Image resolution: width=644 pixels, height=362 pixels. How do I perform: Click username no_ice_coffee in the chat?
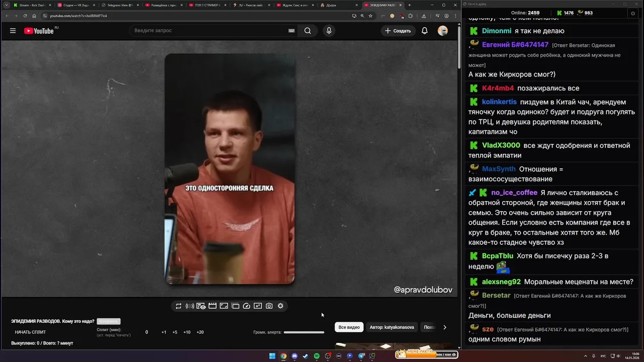click(514, 193)
